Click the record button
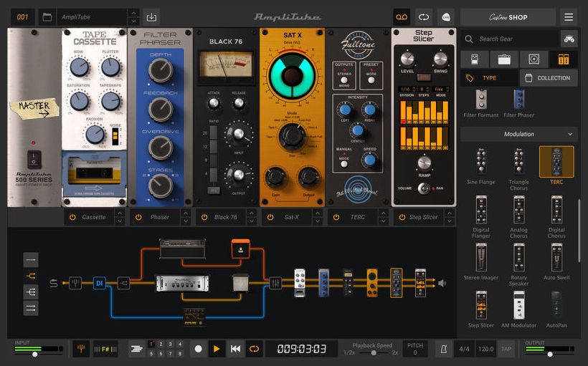 [x=199, y=349]
